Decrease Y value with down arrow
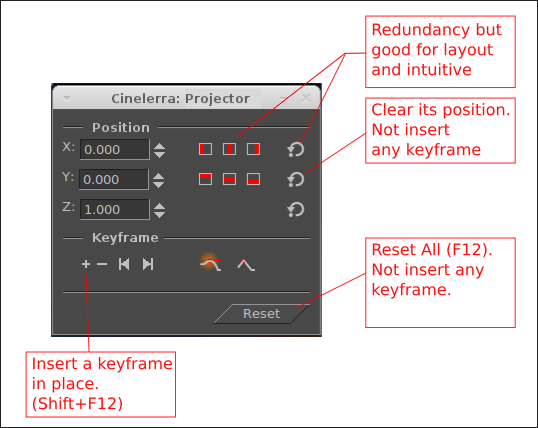Viewport: 538px width, 428px height. point(159,184)
